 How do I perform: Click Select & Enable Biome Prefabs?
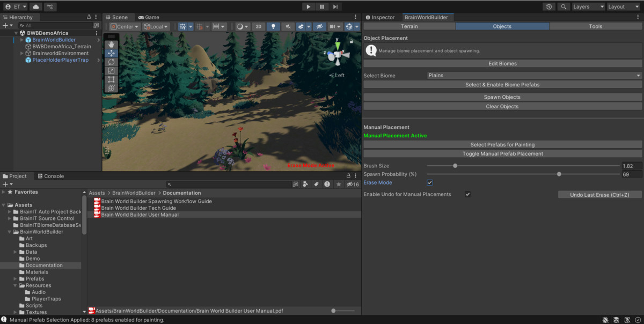click(x=502, y=85)
